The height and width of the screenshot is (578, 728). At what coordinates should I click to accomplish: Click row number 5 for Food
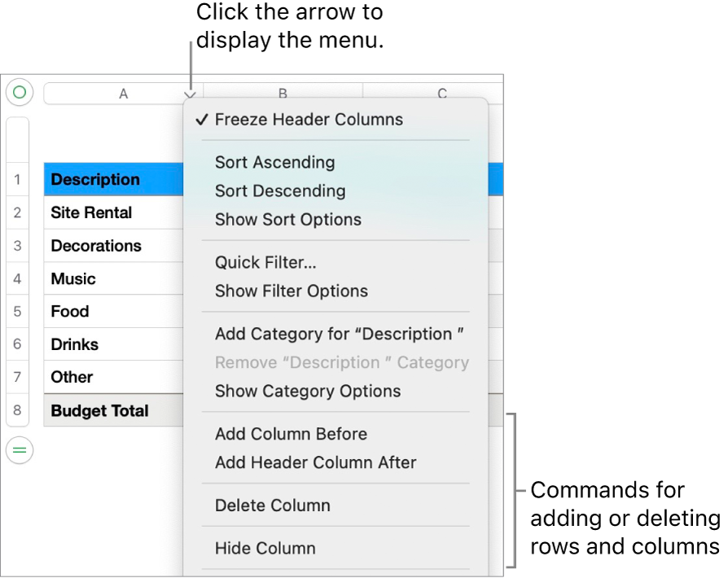[19, 311]
